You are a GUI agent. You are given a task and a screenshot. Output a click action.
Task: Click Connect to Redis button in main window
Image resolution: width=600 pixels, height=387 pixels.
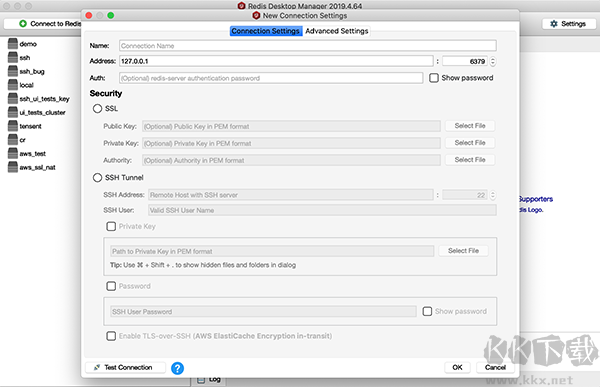[x=43, y=24]
